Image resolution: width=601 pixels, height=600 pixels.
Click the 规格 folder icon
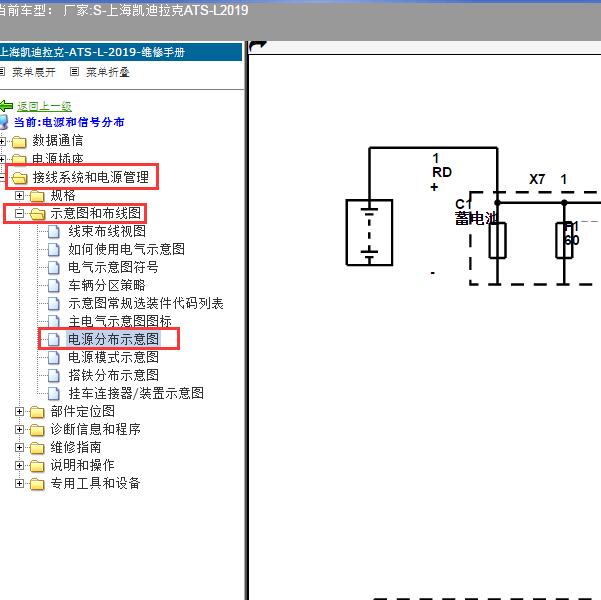[x=37, y=196]
